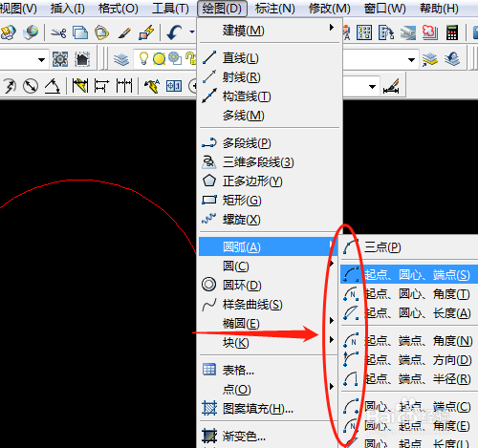Click the tool palettes grid icon
The width and height of the screenshot is (478, 448).
[x=364, y=32]
